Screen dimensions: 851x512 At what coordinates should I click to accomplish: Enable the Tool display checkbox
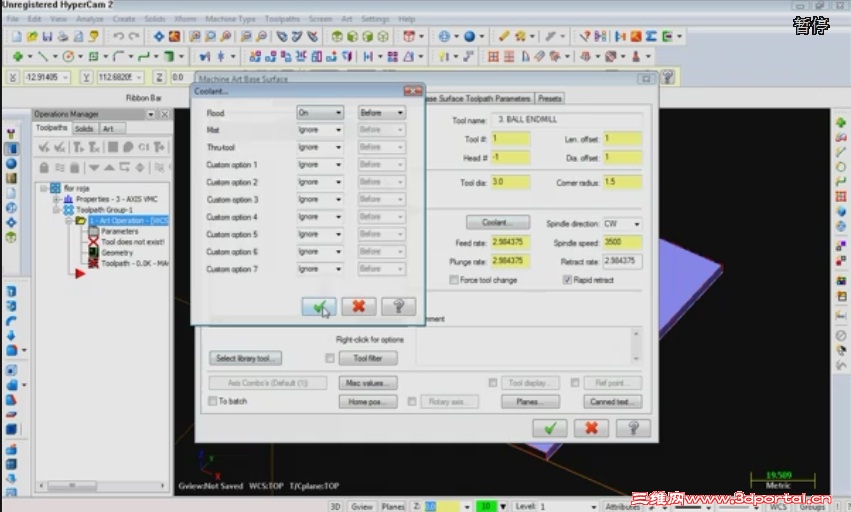493,383
